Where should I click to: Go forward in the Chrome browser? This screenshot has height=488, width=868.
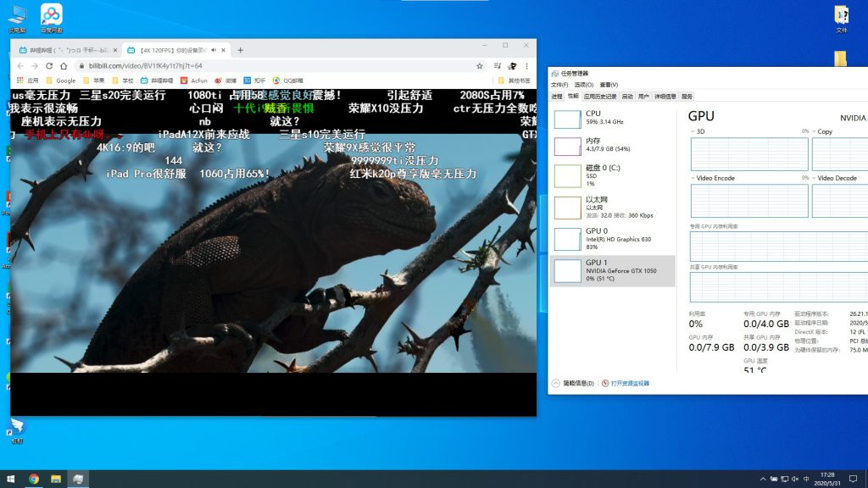pyautogui.click(x=34, y=66)
